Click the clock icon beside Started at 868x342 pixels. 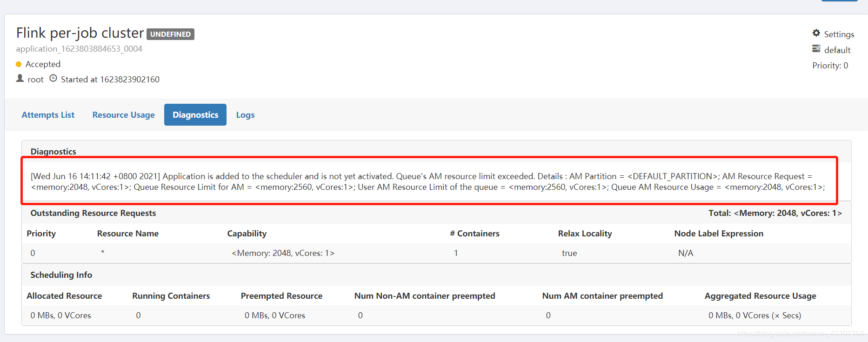[53, 78]
